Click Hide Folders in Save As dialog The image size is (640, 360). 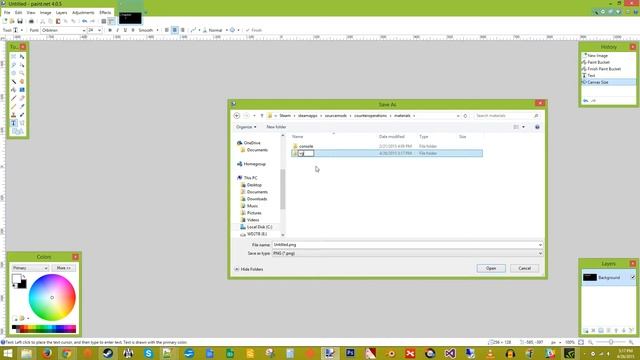[249, 269]
